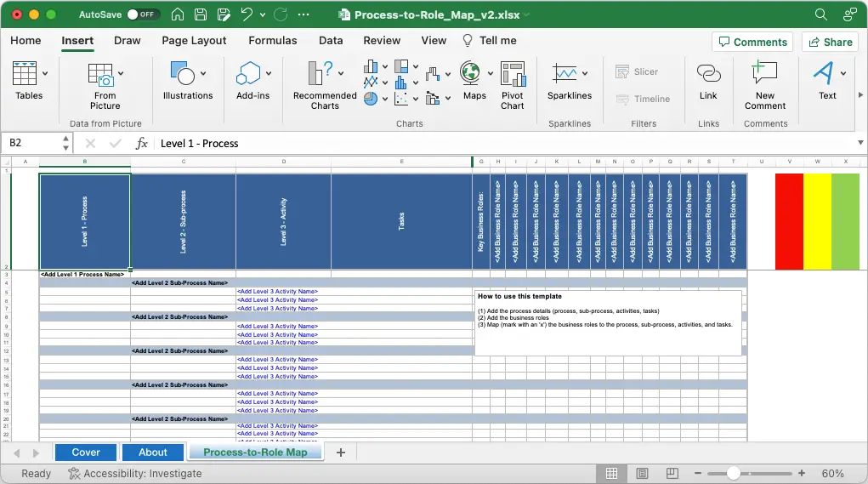The height and width of the screenshot is (484, 868).
Task: Add a new sheet with plus
Action: pos(341,453)
